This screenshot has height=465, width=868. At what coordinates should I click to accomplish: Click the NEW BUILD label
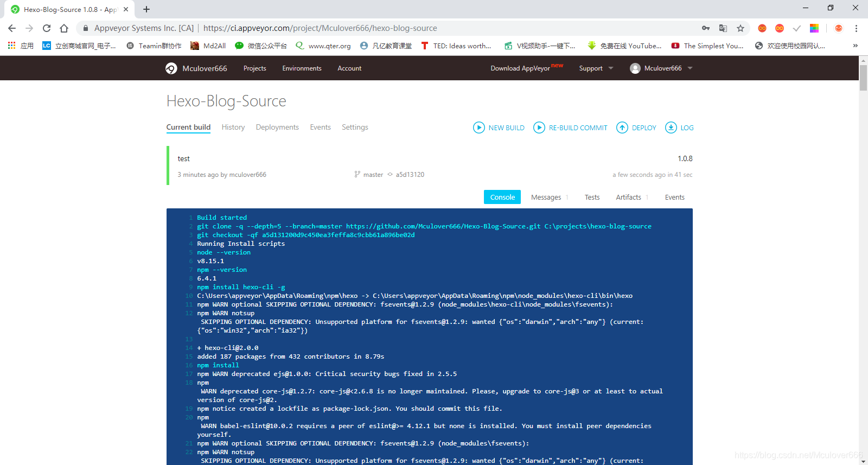point(506,128)
